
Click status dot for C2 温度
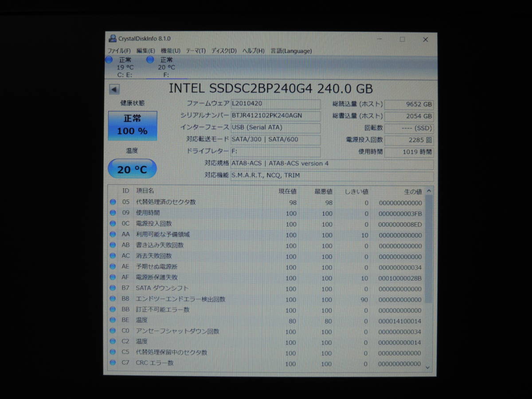(113, 342)
